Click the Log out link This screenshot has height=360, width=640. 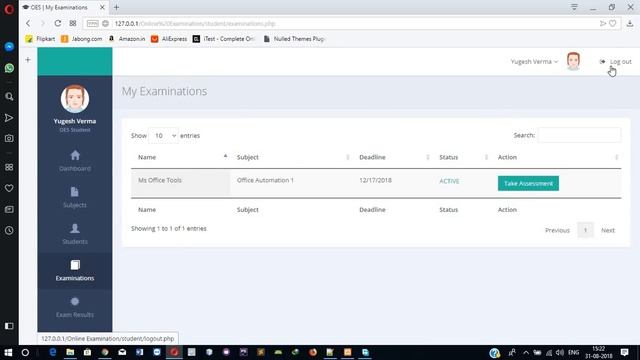616,62
